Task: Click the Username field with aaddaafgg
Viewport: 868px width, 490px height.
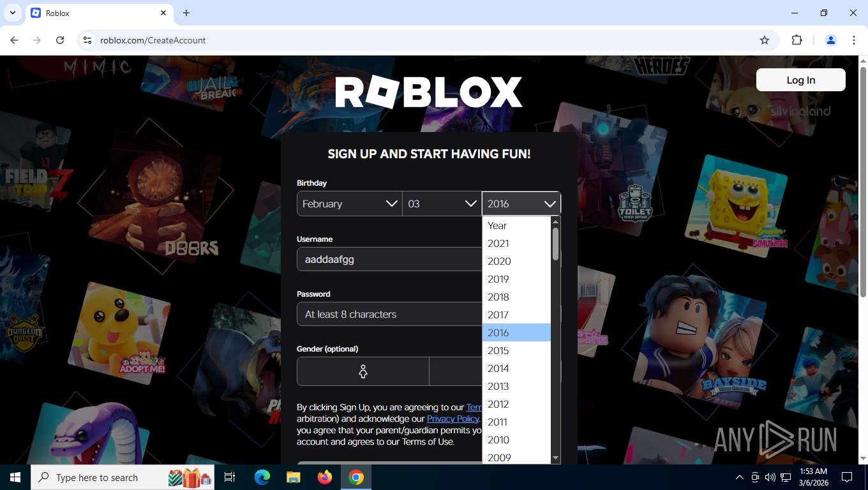Action: coord(389,260)
